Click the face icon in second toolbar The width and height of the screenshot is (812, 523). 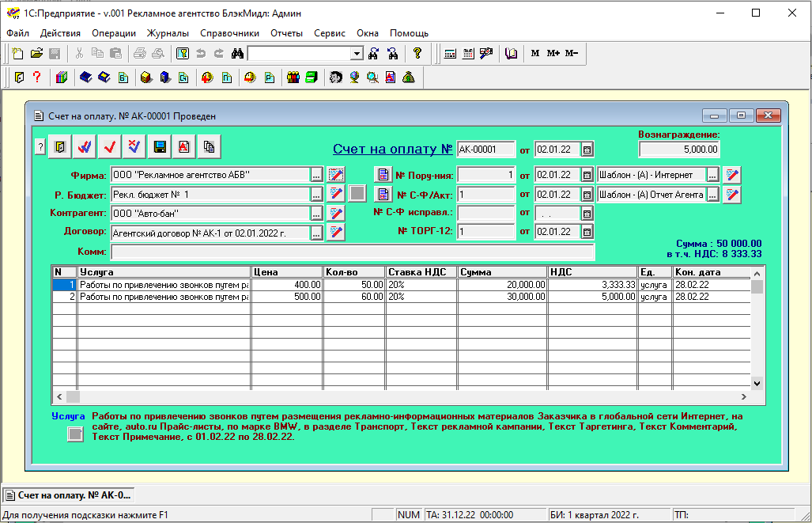pos(335,78)
